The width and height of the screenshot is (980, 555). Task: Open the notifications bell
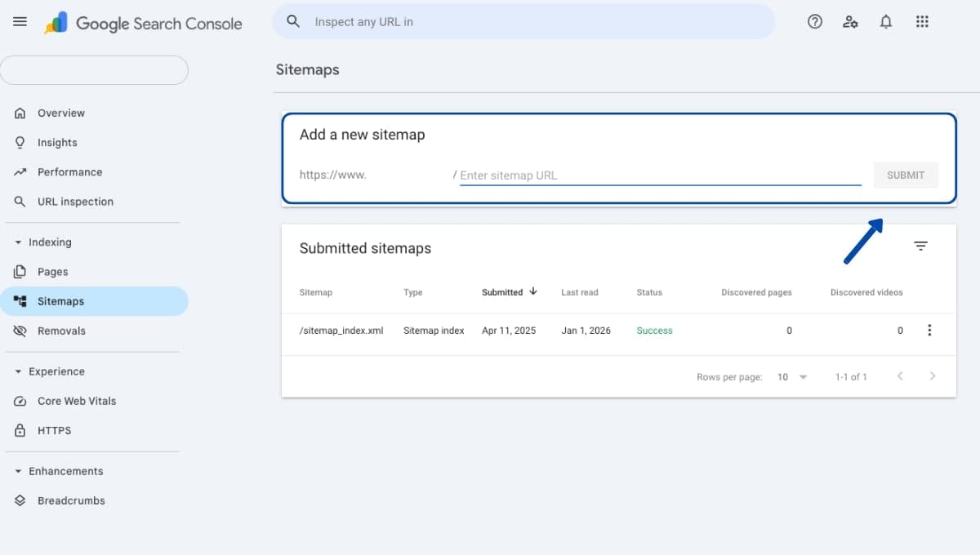[x=886, y=22]
